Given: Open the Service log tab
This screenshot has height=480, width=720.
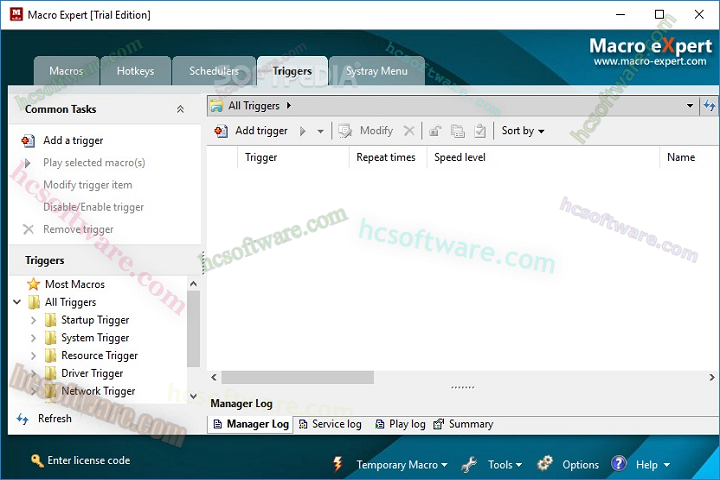Looking at the screenshot, I should pos(330,424).
